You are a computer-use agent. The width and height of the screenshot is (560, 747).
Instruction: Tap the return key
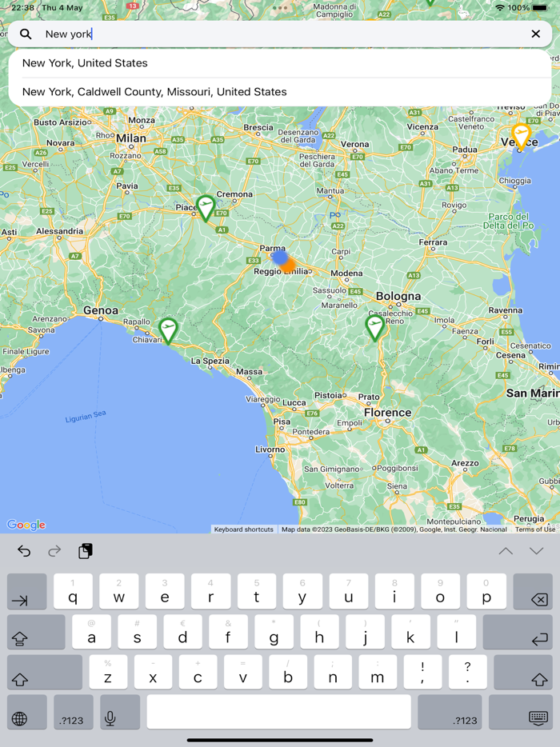[x=518, y=632]
